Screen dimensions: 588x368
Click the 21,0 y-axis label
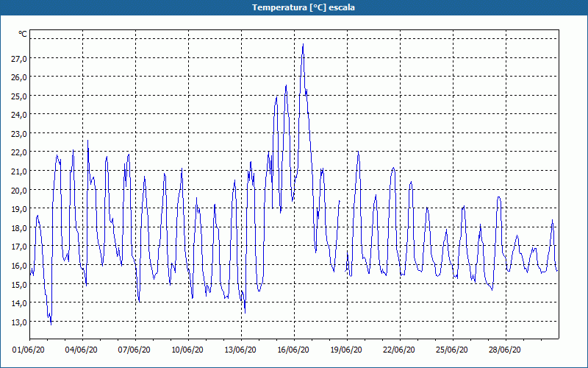tap(19, 171)
